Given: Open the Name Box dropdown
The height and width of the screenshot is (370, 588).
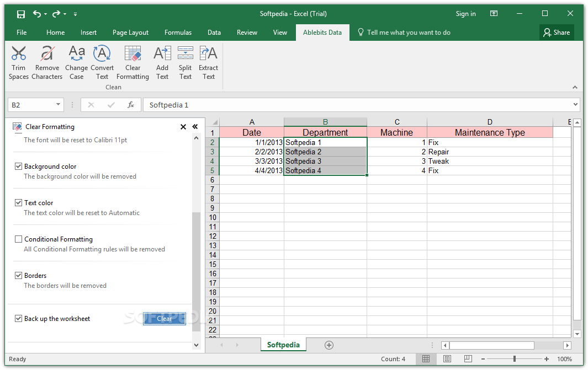Looking at the screenshot, I should pyautogui.click(x=58, y=104).
